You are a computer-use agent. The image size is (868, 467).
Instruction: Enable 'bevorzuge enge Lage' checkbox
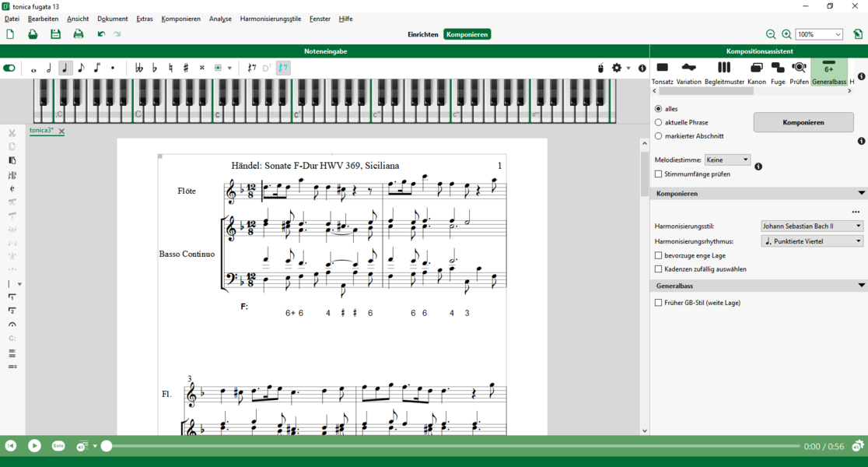[658, 255]
